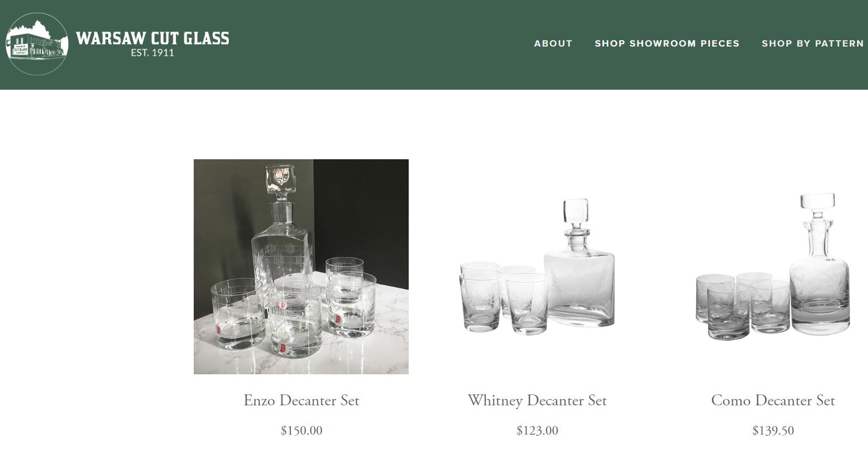
Task: Open the Enzo Decanter Set product photo
Action: click(301, 267)
